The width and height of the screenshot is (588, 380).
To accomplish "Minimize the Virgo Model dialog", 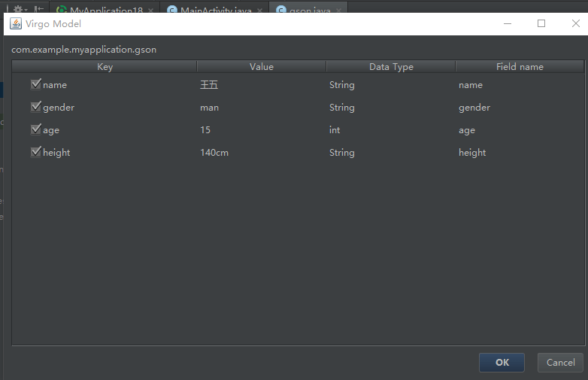I will click(508, 23).
